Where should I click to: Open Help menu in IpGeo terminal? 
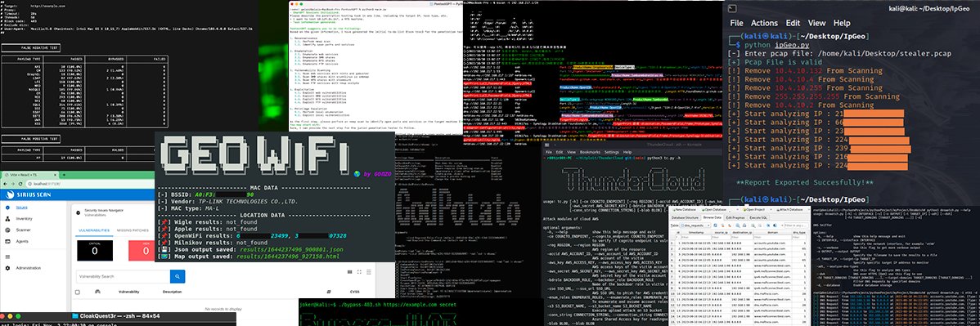(x=842, y=23)
